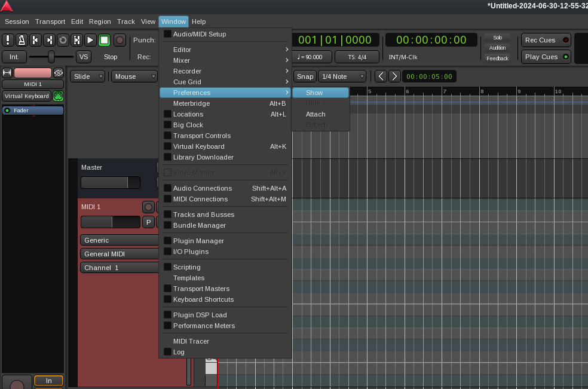The image size is (588, 389).
Task: Toggle loop playback icon
Action: 63,40
